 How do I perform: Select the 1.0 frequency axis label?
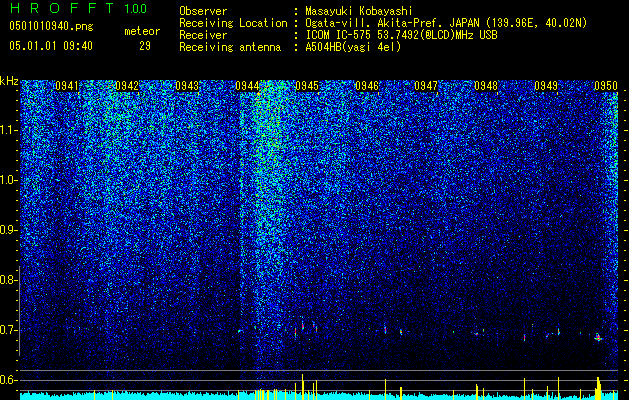coord(8,181)
